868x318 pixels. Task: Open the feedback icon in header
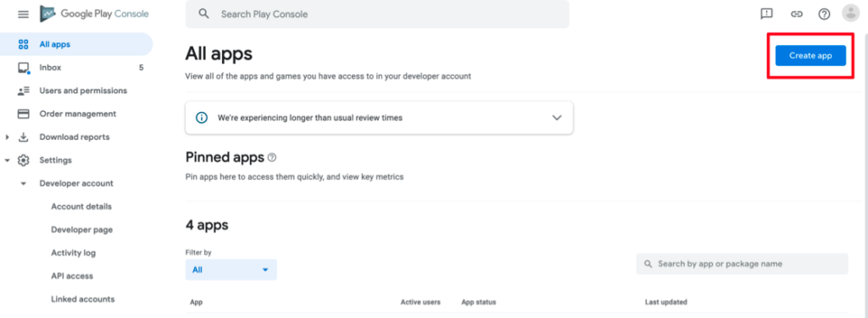click(766, 14)
